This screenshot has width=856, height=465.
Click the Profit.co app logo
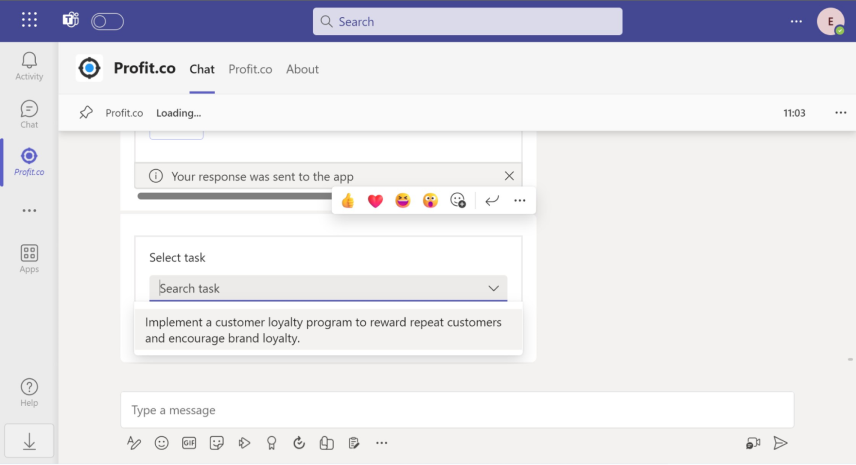coord(90,68)
